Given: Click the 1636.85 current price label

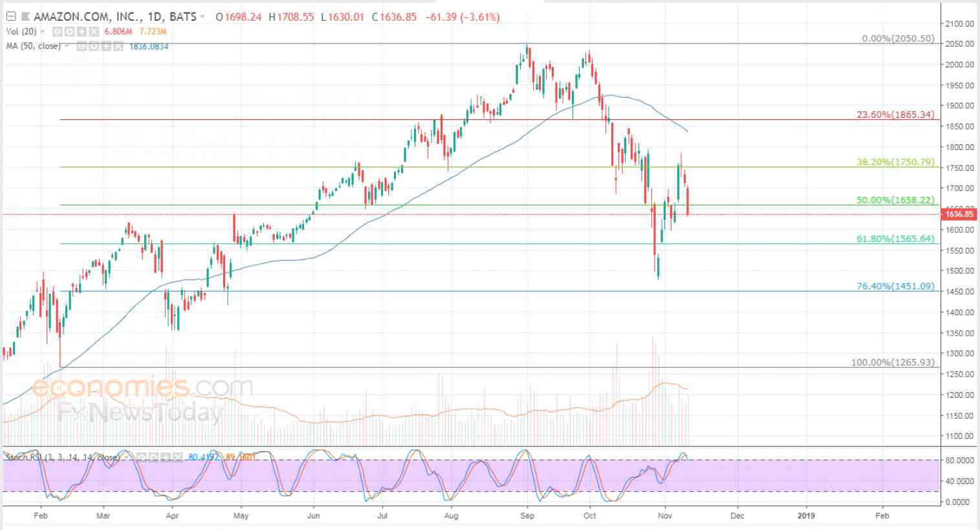Looking at the screenshot, I should point(959,214).
